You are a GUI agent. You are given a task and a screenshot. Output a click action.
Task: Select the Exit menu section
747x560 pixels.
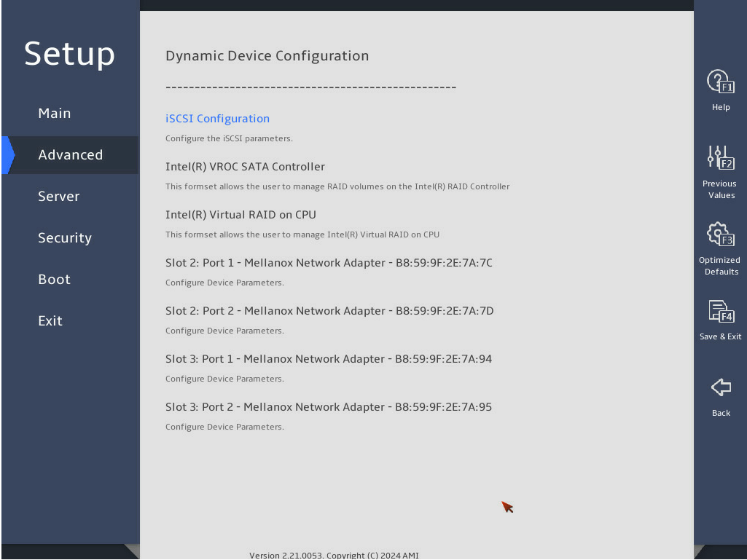(50, 320)
